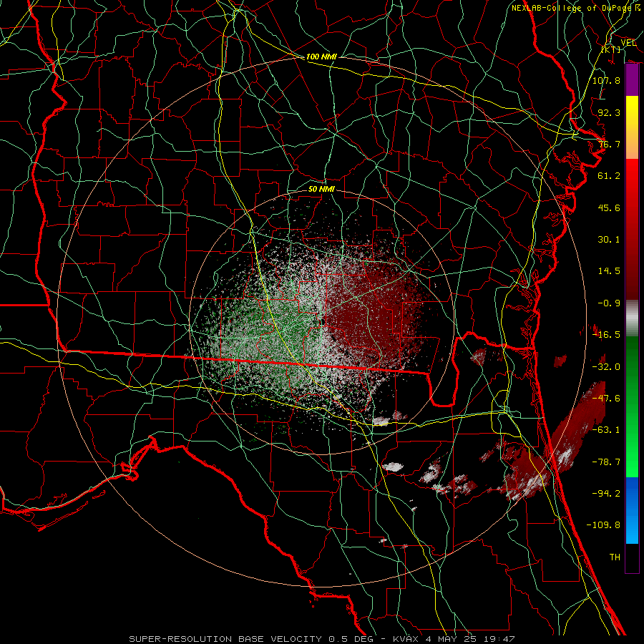Click the 14.5 value on the velocity scale

coord(609,271)
